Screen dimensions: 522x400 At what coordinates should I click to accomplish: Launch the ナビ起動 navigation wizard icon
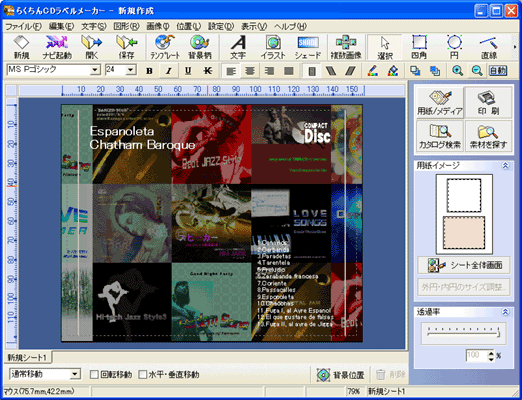tap(57, 47)
